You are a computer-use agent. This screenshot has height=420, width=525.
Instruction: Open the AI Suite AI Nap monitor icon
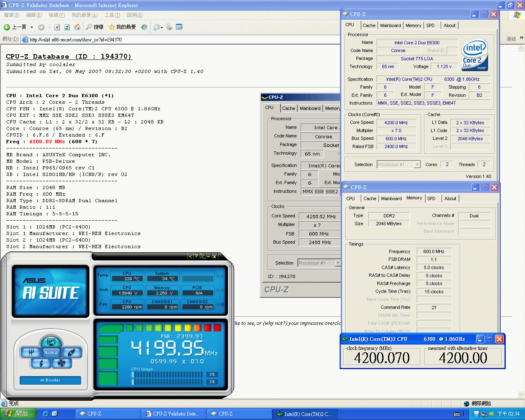coord(51,341)
